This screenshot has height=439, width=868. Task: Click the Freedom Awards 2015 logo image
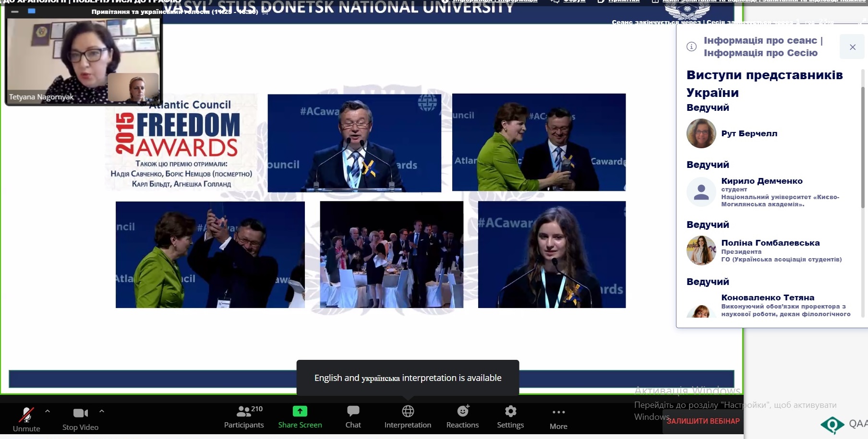click(181, 142)
